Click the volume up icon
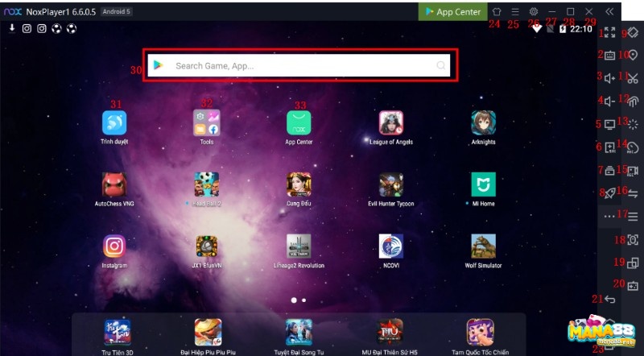Viewport: 644px width, 356px height. click(610, 78)
